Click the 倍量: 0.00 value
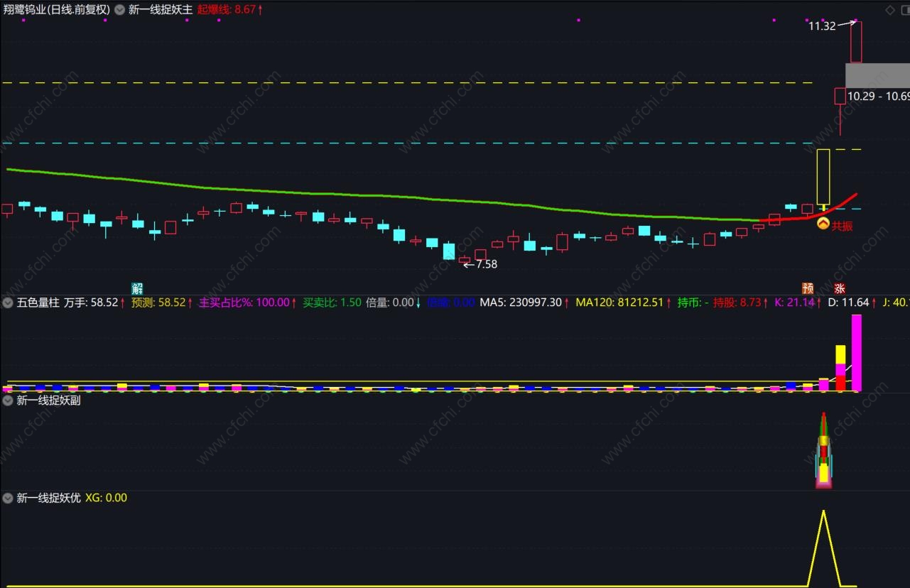910x588 pixels. click(393, 303)
